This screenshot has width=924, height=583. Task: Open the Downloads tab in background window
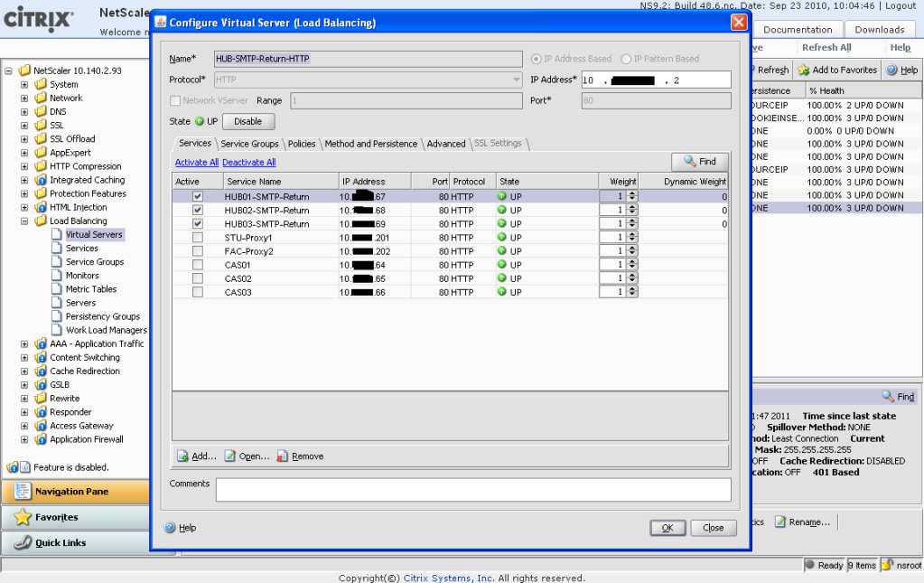(879, 30)
